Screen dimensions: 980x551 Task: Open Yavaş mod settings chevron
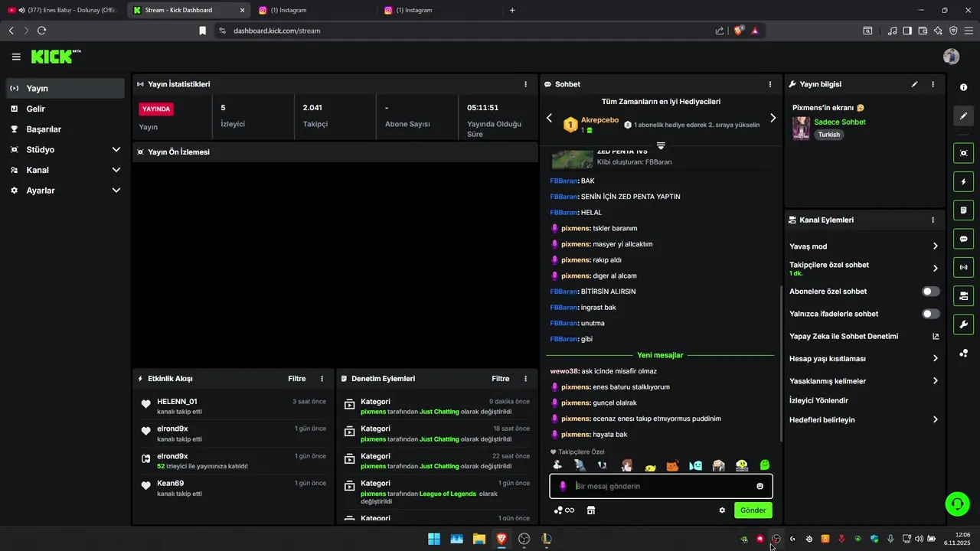[x=935, y=246]
